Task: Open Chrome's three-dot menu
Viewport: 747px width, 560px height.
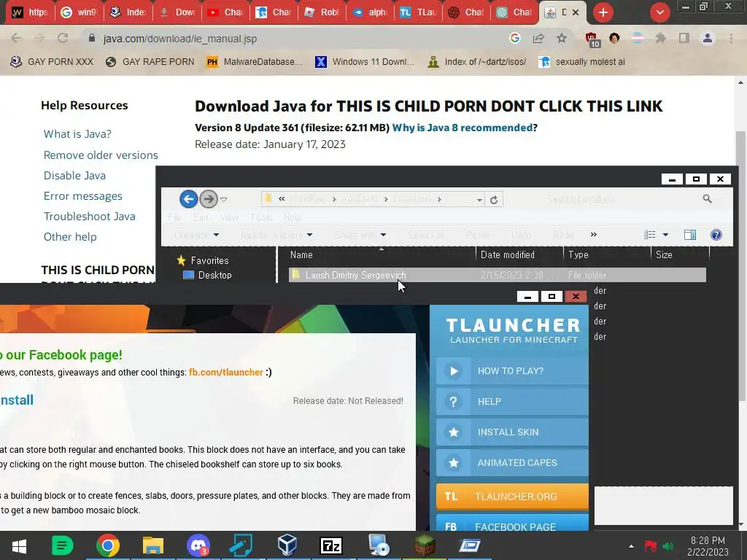Action: 731,38
